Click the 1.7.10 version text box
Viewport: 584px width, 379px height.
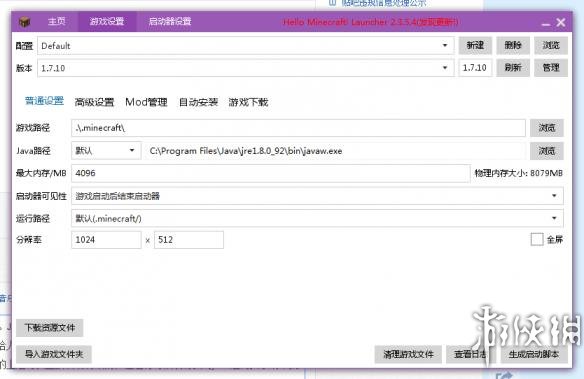coord(475,68)
